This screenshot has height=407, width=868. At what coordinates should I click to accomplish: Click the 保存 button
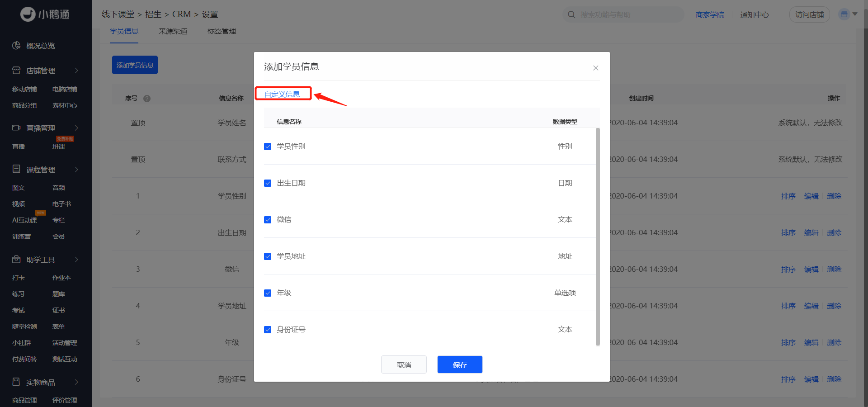(460, 364)
